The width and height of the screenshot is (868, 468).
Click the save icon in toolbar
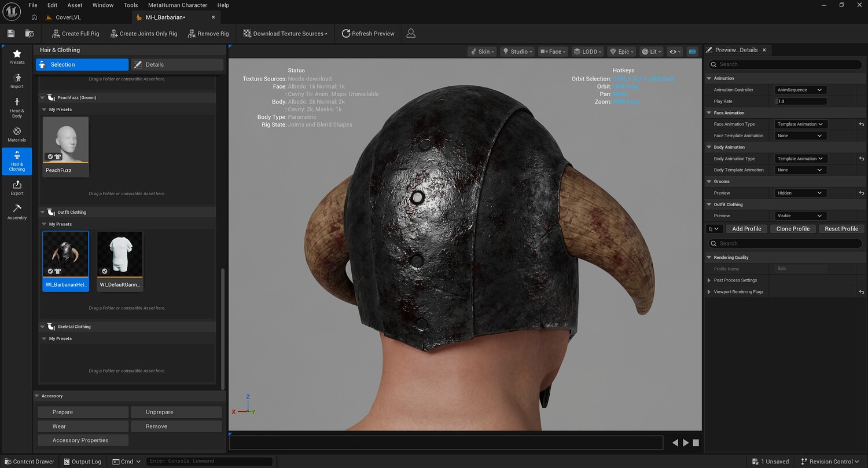[11, 34]
